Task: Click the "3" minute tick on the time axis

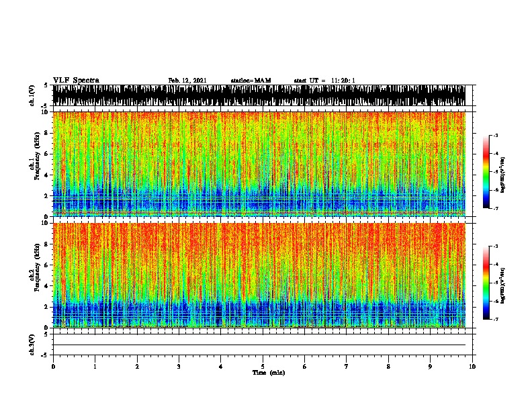Action: (179, 367)
